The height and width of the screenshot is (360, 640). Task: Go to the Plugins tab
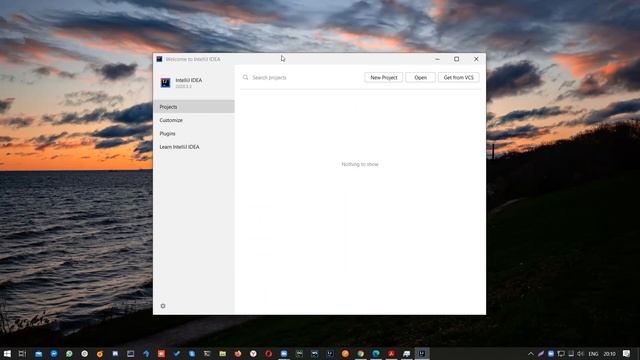194,133
